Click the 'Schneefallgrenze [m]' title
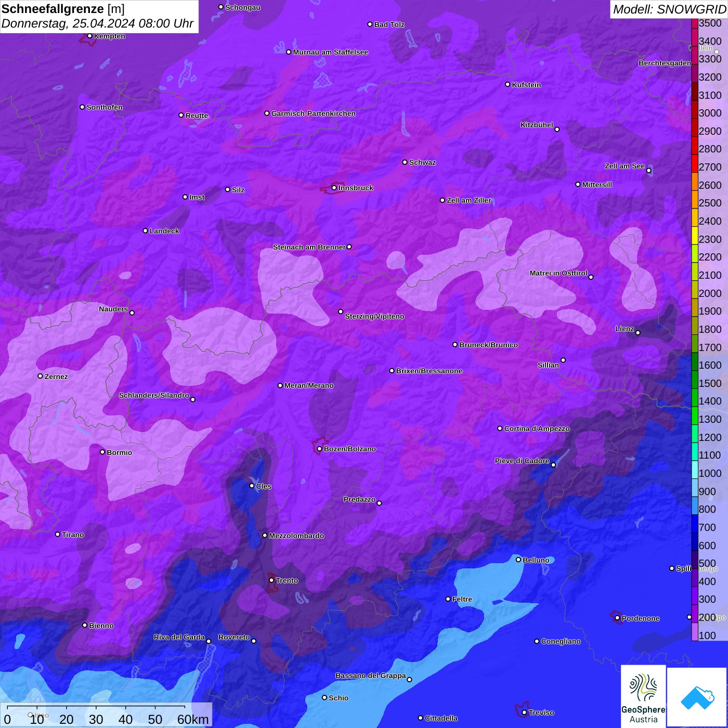 63,9
